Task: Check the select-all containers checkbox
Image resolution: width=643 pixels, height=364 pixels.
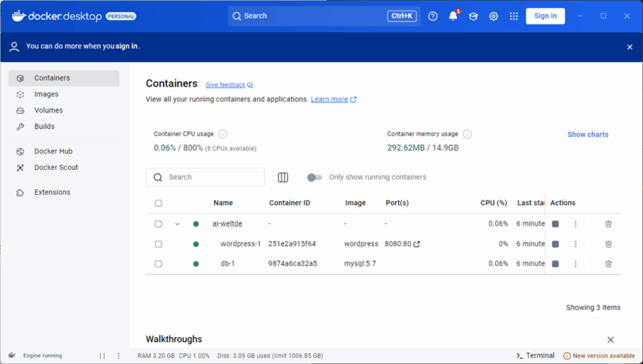Action: [x=159, y=203]
